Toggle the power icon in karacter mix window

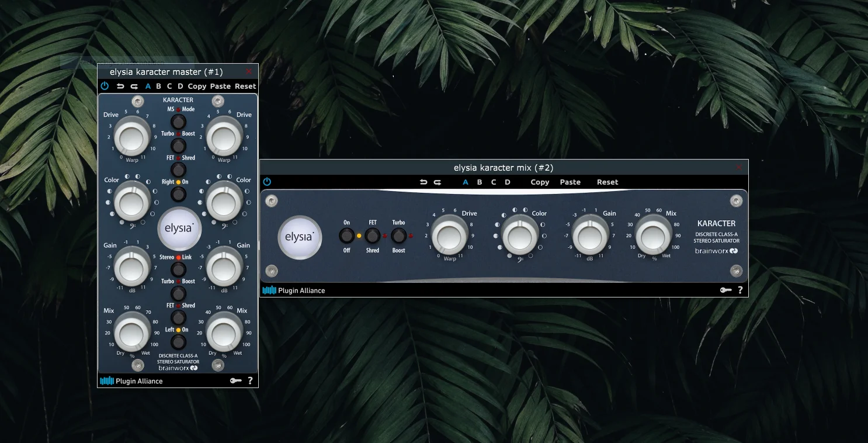coord(267,182)
